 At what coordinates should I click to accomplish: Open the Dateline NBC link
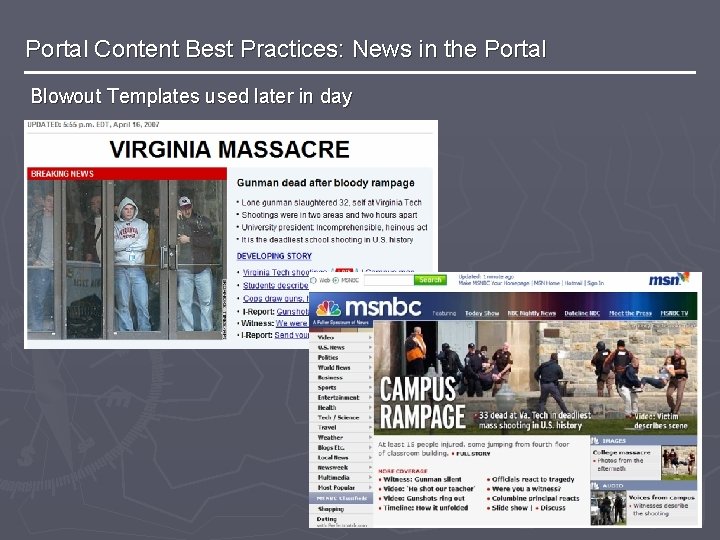[x=582, y=313]
